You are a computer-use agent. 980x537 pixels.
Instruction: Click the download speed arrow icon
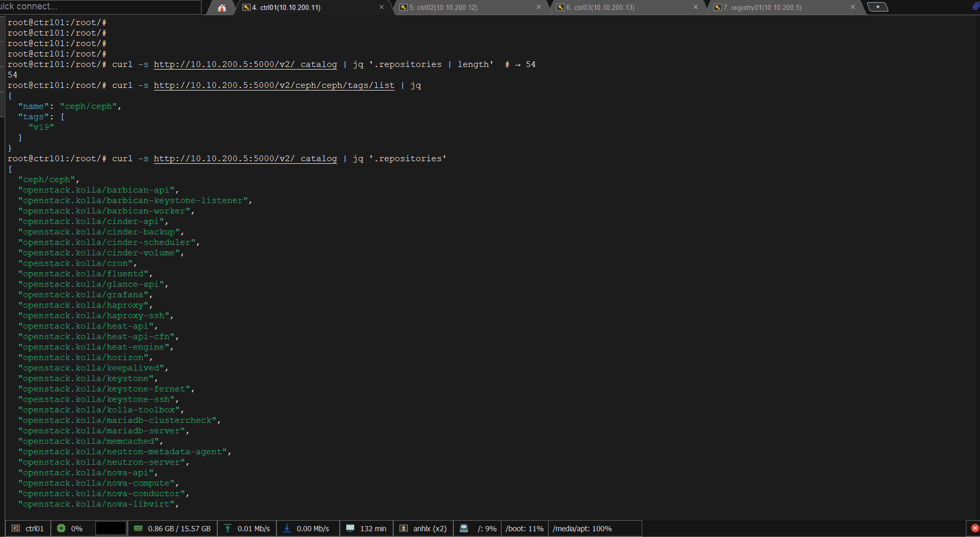click(287, 529)
